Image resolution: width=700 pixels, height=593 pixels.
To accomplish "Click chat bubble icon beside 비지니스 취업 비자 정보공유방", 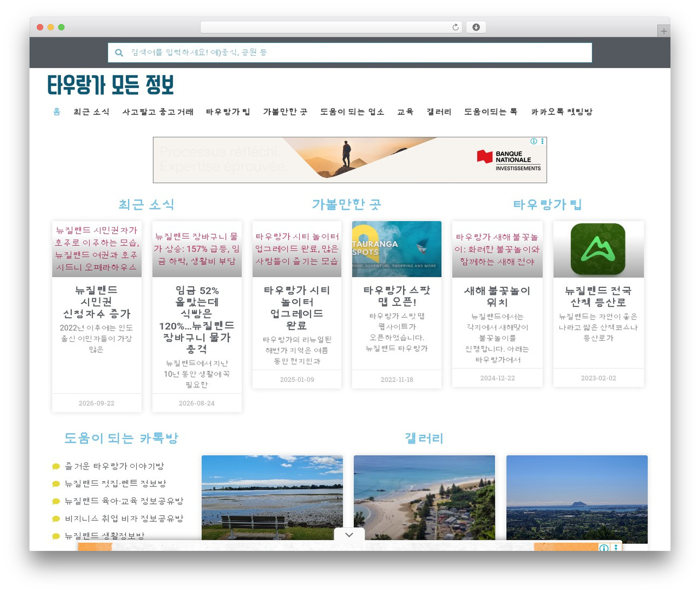I will 56,519.
